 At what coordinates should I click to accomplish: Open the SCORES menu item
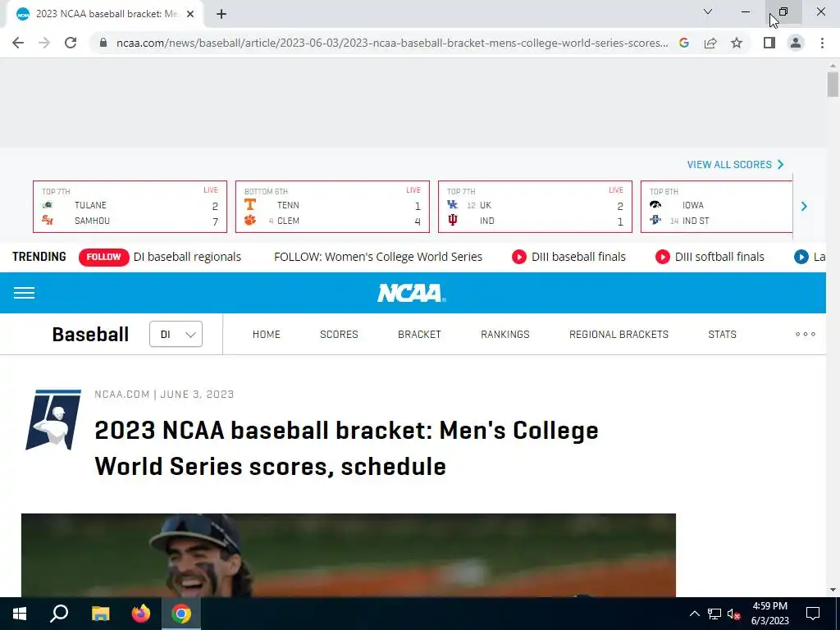(x=339, y=335)
